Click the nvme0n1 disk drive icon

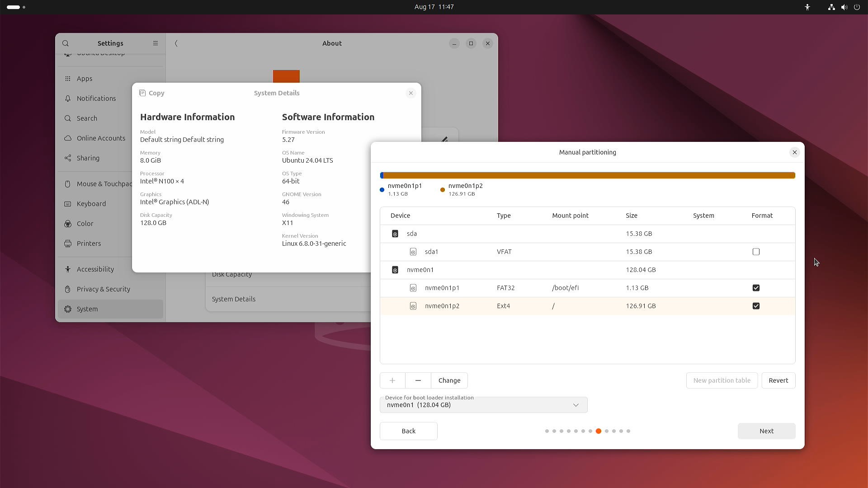[x=395, y=270]
